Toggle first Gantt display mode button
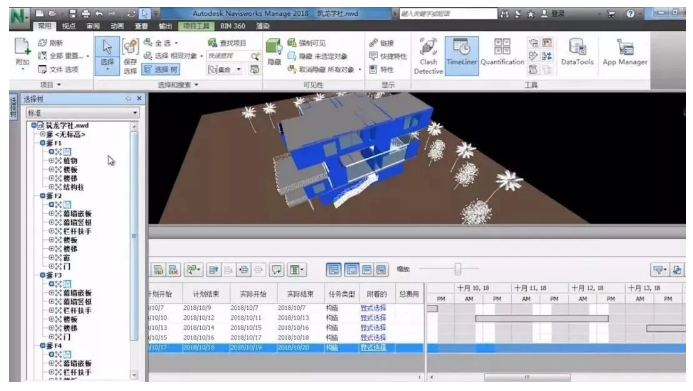693x391 pixels. (334, 270)
